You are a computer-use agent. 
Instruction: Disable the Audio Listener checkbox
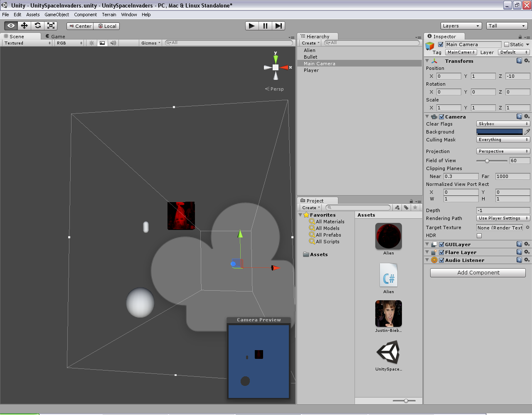click(442, 260)
